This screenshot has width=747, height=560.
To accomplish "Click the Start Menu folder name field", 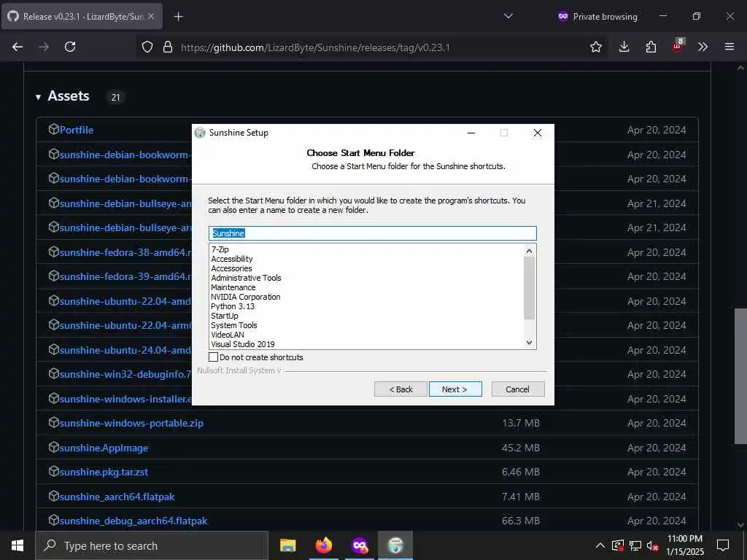I will (373, 233).
